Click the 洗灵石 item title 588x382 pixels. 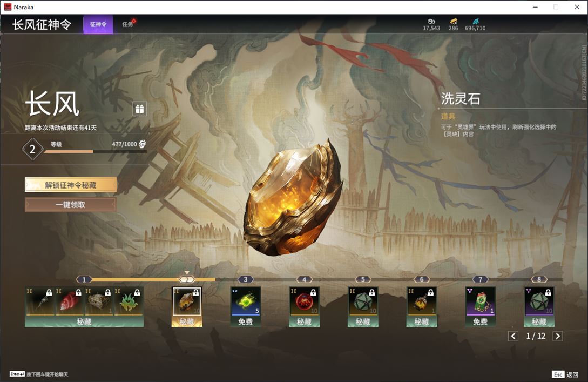(x=461, y=99)
